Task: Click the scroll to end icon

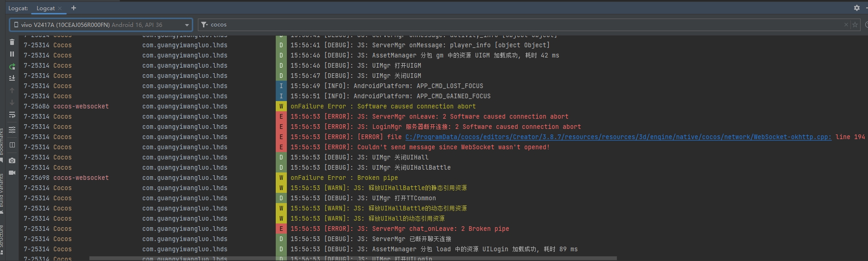Action: click(x=12, y=78)
